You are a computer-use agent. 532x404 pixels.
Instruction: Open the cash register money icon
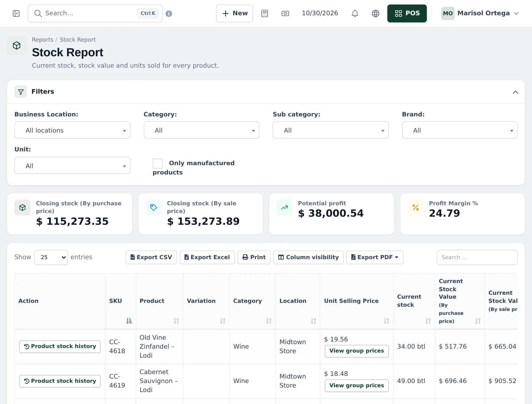point(285,13)
